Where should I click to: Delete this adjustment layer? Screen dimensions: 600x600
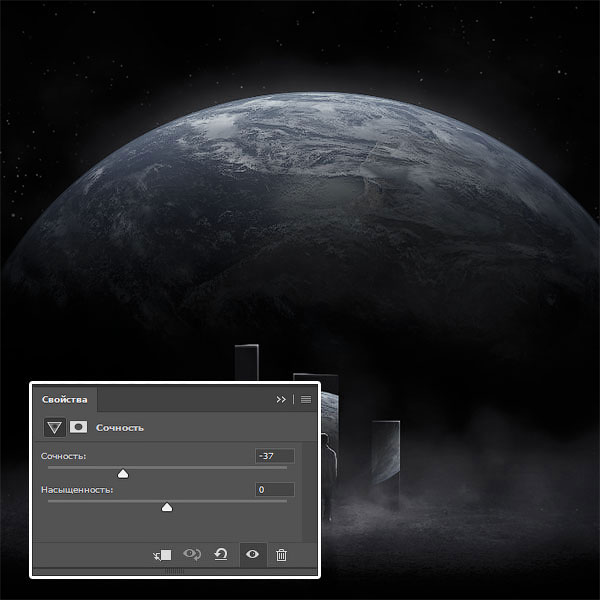point(281,555)
